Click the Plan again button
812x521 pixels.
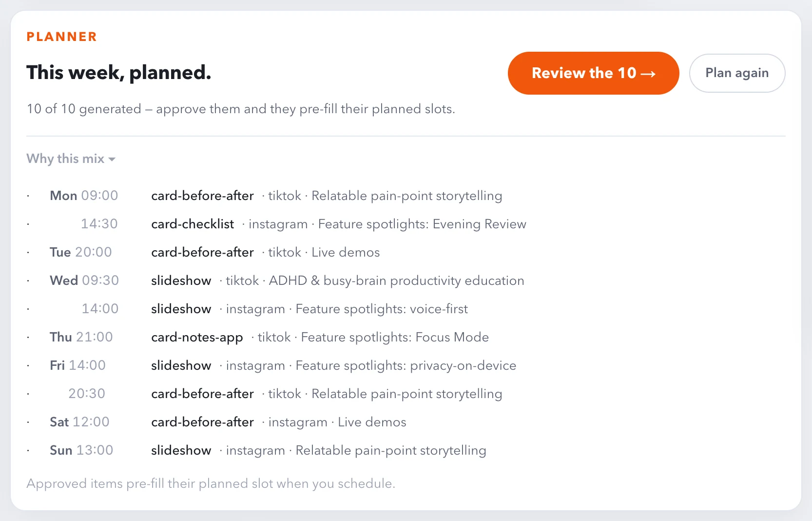tap(737, 73)
